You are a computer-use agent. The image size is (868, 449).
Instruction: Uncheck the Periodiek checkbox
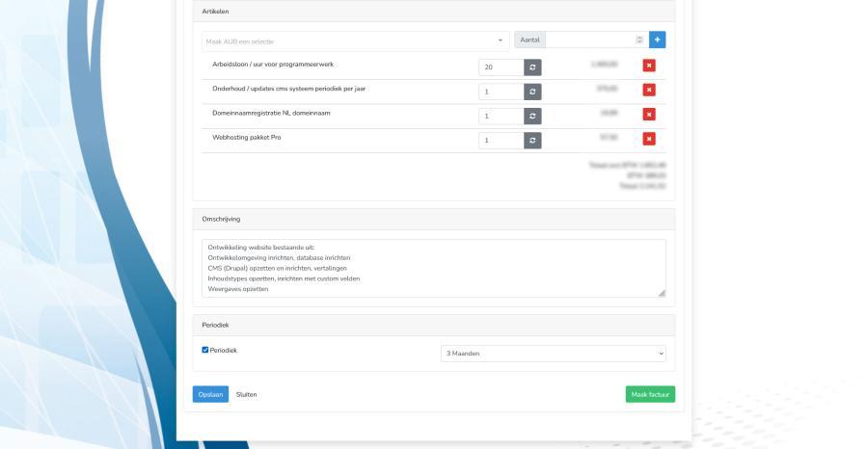click(x=204, y=350)
